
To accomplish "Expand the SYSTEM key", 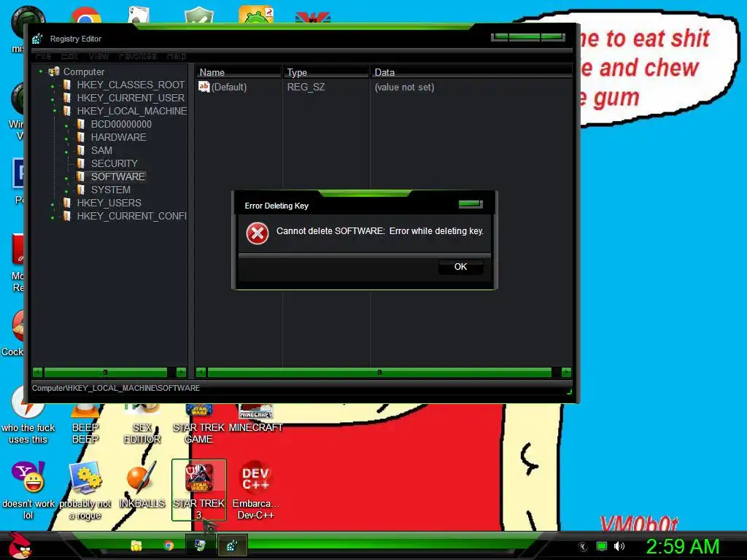I will (x=66, y=191).
